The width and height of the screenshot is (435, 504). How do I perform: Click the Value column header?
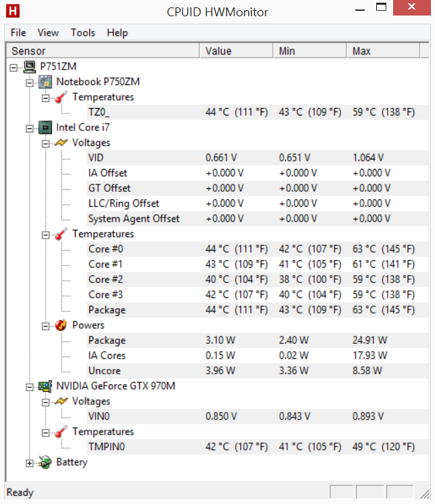[236, 51]
